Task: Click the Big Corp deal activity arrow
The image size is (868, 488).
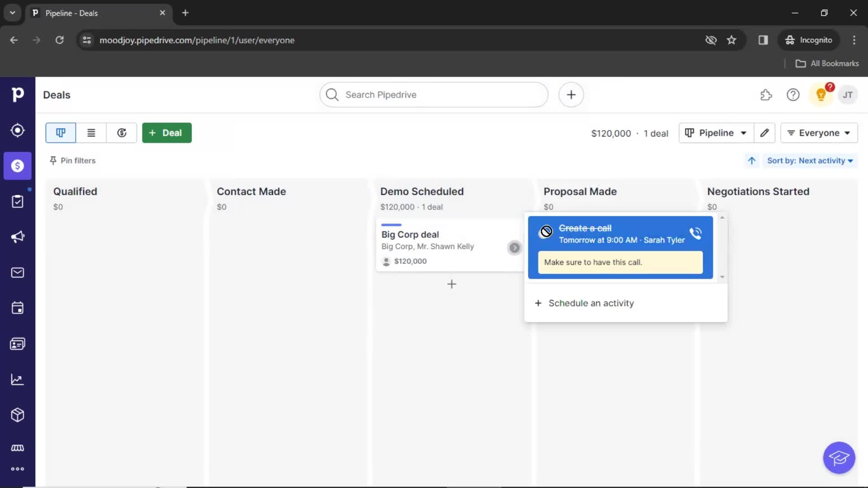Action: [514, 248]
